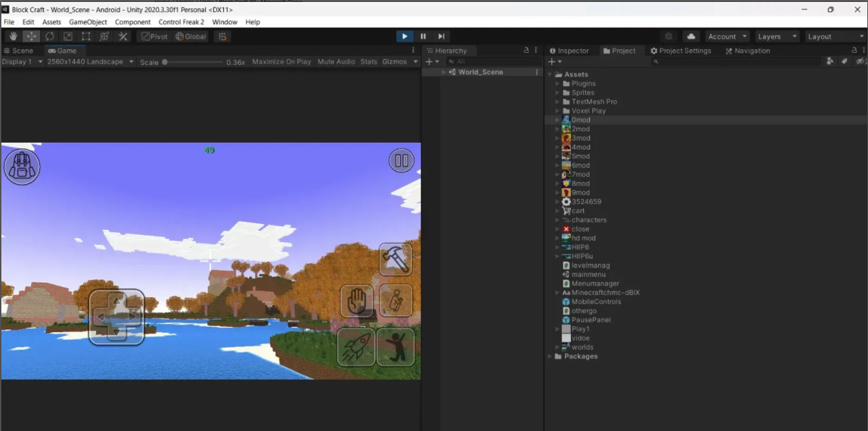868x431 pixels.
Task: Start Play mode
Action: pos(405,37)
